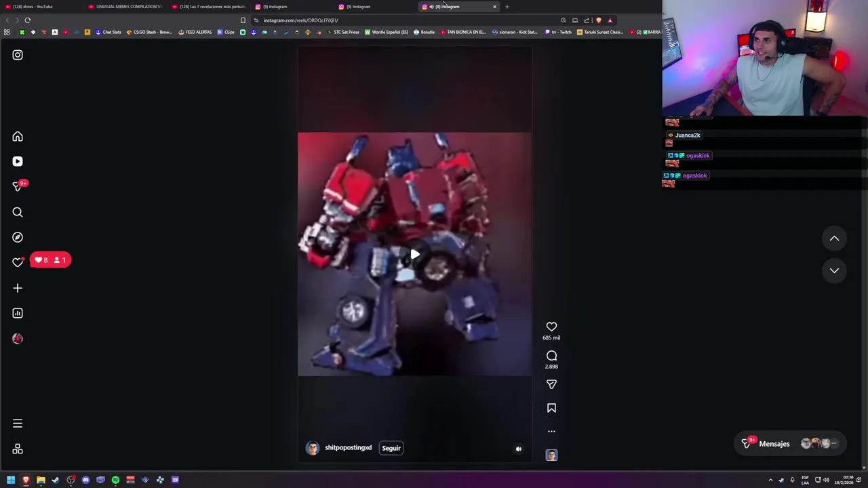
Task: Click the Brave Shields lion icon
Action: pyautogui.click(x=598, y=20)
